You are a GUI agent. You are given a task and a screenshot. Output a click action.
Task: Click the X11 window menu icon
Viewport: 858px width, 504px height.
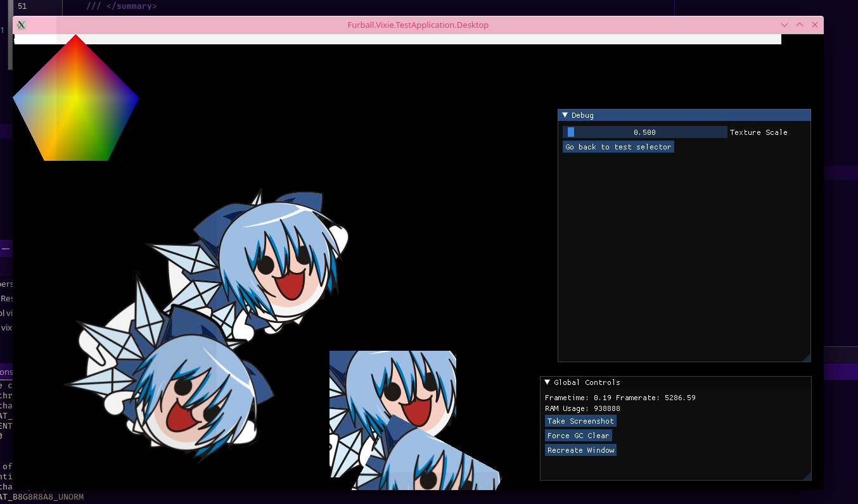[21, 25]
